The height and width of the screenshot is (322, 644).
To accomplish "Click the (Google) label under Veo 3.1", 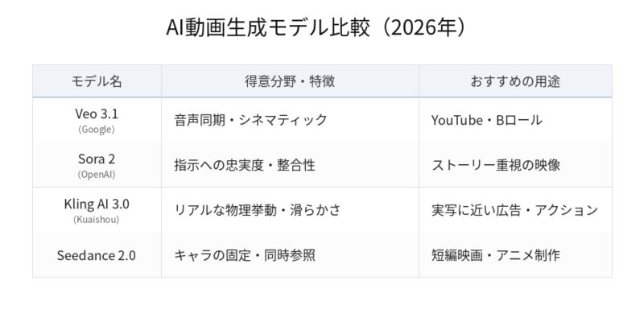I will point(97,130).
